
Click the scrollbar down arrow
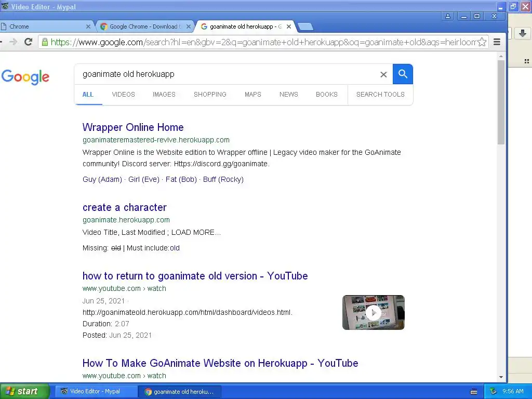[501, 377]
